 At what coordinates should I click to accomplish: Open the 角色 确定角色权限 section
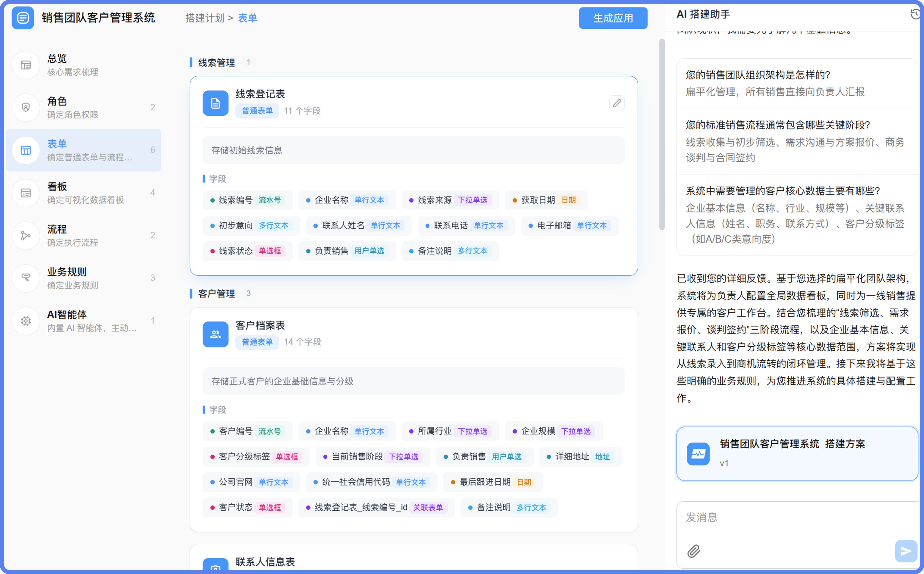[x=84, y=108]
